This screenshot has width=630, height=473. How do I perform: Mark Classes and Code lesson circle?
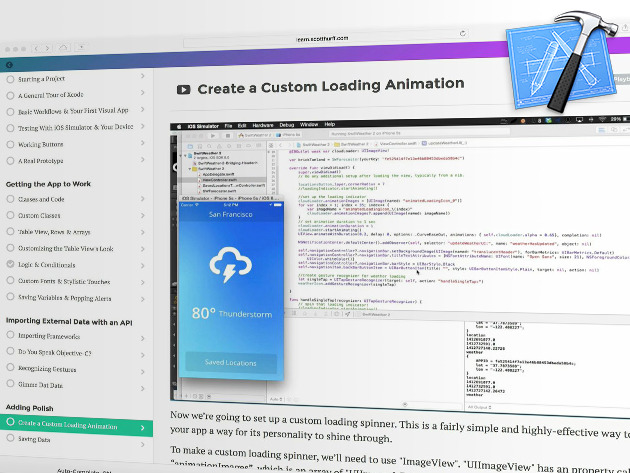(10, 199)
